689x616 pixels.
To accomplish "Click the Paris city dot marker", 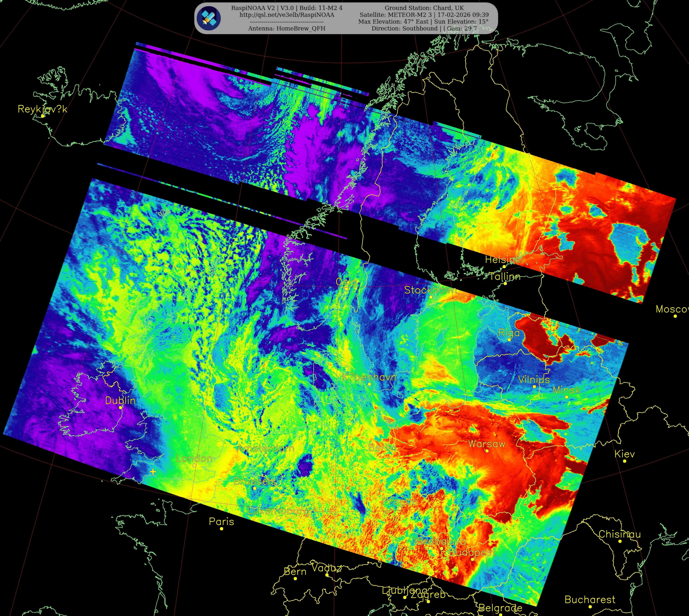I will (x=221, y=529).
